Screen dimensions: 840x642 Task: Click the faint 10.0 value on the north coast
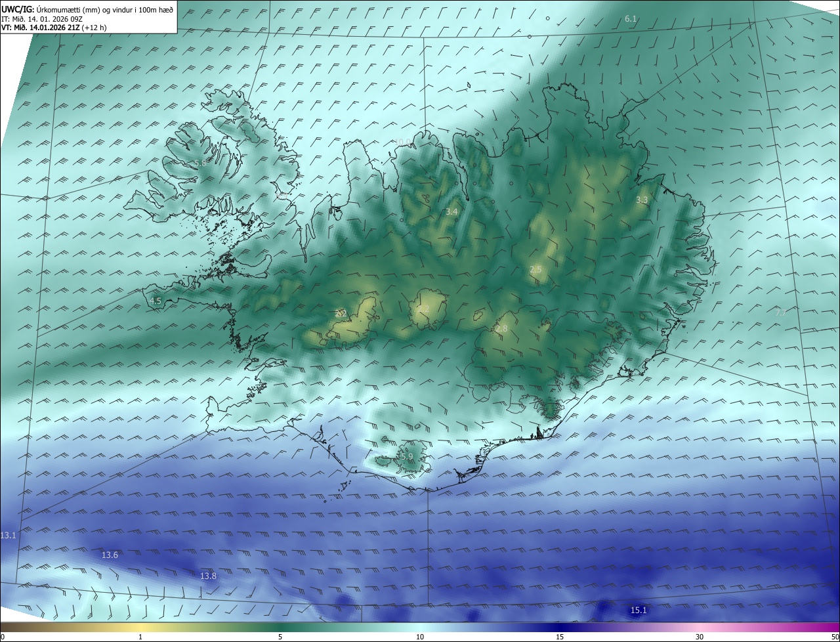click(403, 142)
